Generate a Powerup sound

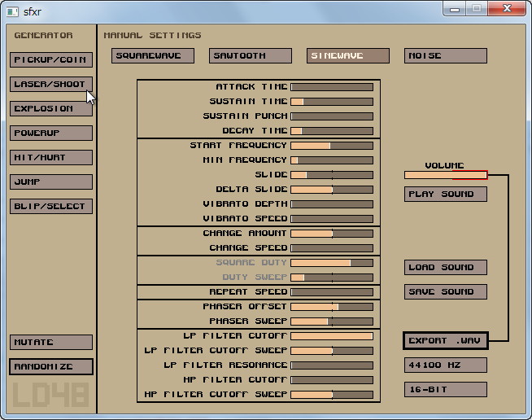coord(51,133)
